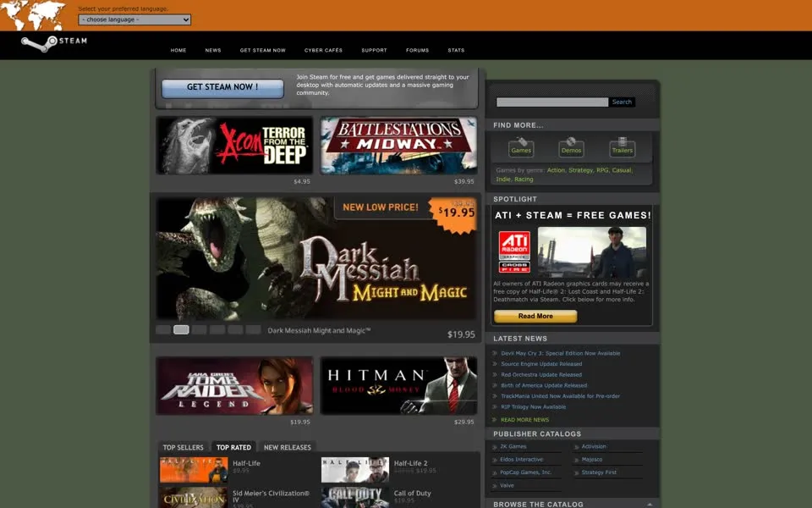Open Devil May Cry 3 news item
This screenshot has width=812, height=508.
pos(560,354)
